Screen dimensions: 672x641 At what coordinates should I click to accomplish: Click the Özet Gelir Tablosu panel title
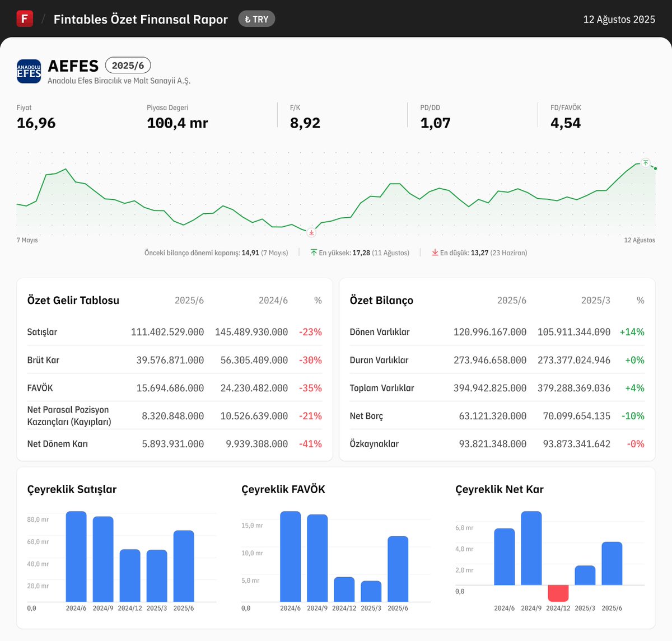click(x=73, y=300)
